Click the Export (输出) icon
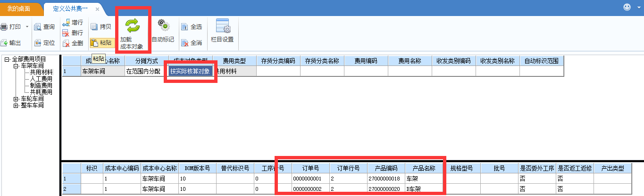Screen dimensions: 644x196 4,43
